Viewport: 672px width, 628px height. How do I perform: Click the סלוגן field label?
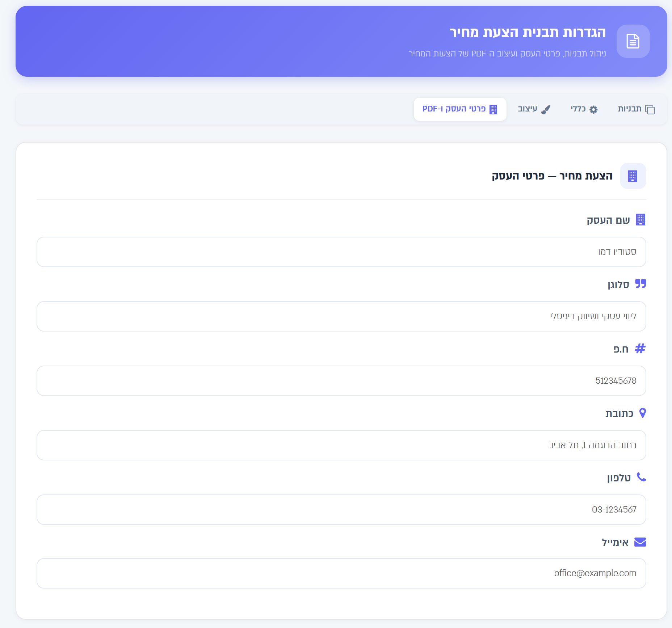coord(618,285)
